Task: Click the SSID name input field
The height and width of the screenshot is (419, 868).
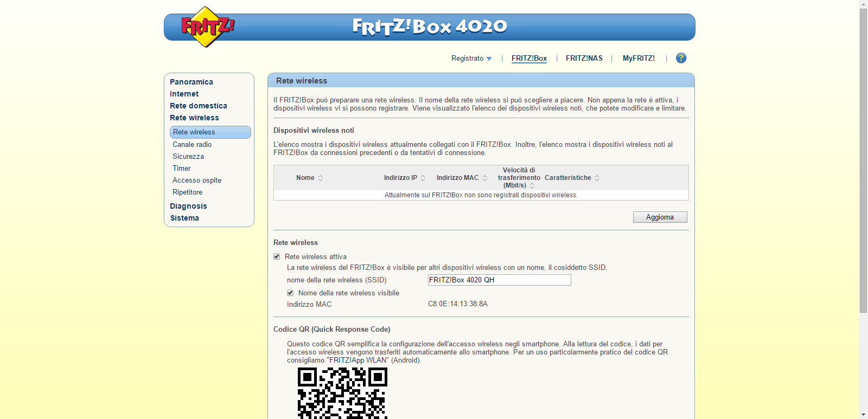Action: 499,280
